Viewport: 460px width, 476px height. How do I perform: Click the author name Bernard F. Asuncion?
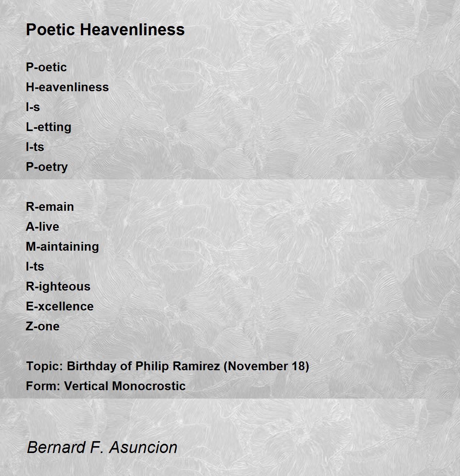point(102,447)
